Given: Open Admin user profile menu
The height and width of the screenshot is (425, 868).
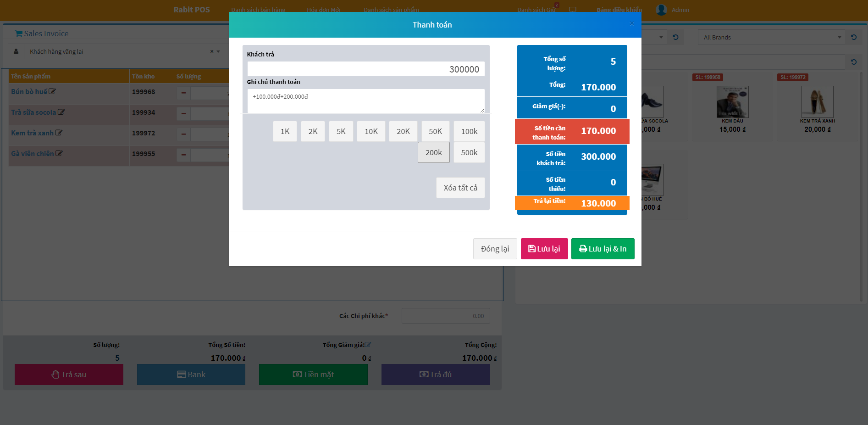Looking at the screenshot, I should pyautogui.click(x=673, y=10).
